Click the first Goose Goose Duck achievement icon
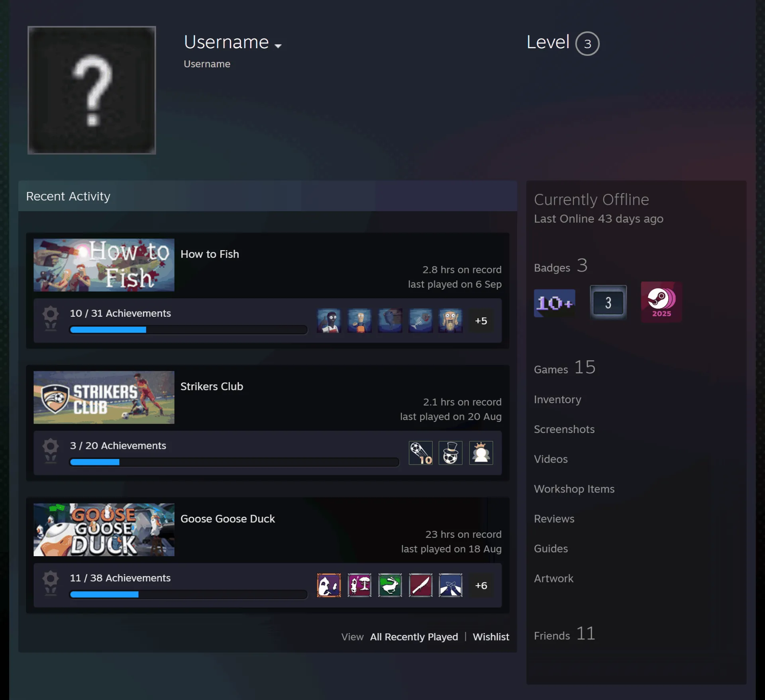 click(329, 585)
